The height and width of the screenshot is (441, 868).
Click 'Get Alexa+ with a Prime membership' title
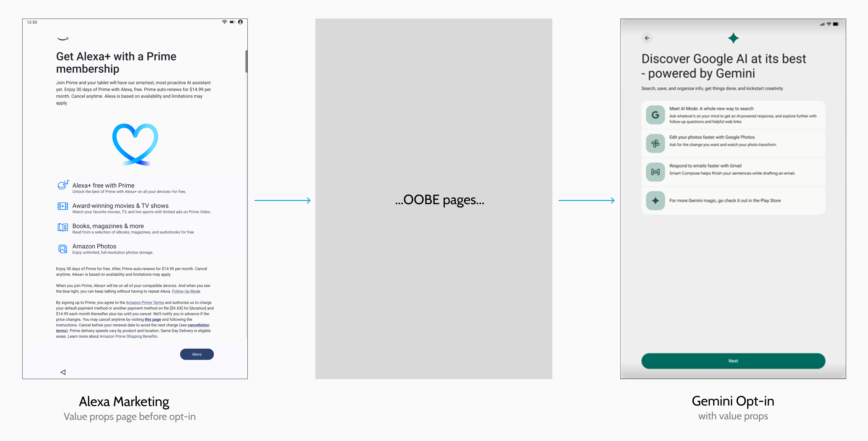click(x=116, y=63)
